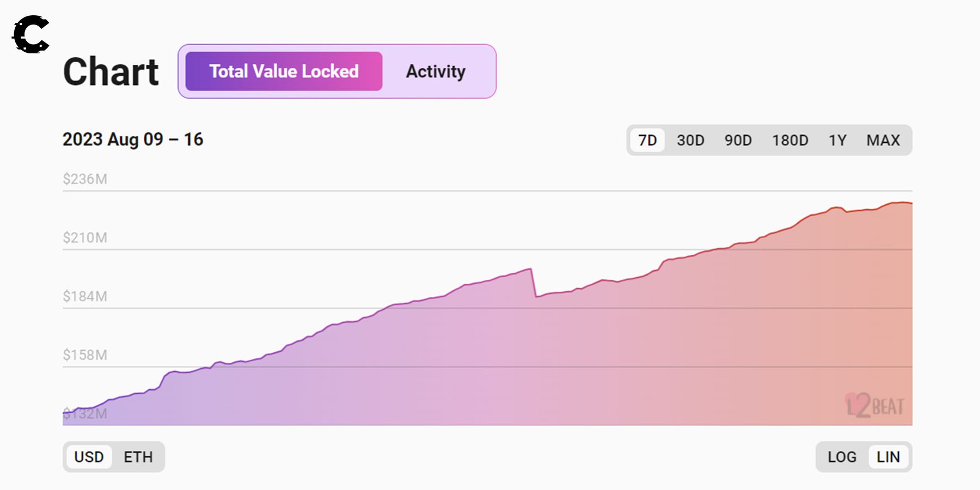The image size is (980, 490).
Task: Click the $210M axis label
Action: coord(85,238)
